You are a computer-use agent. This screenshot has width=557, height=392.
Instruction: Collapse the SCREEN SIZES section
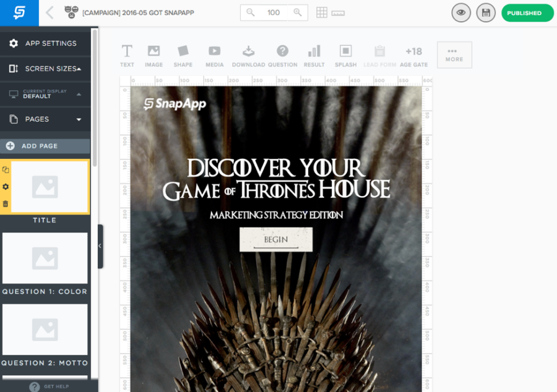point(45,69)
